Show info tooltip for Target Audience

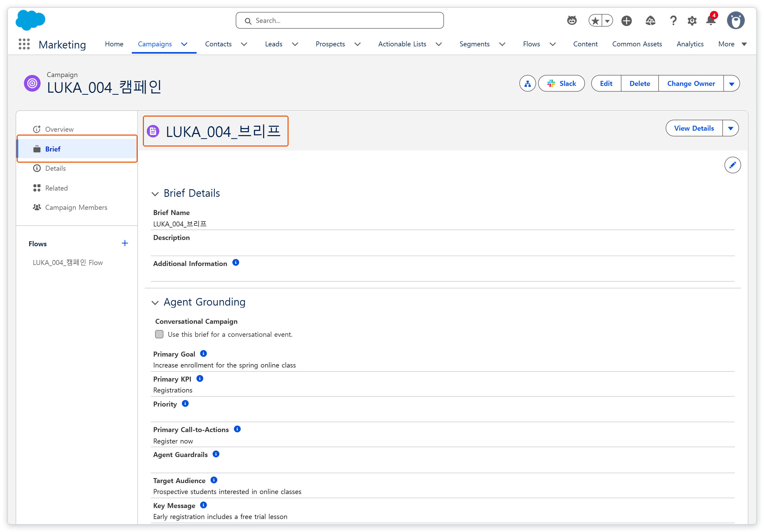pyautogui.click(x=214, y=480)
